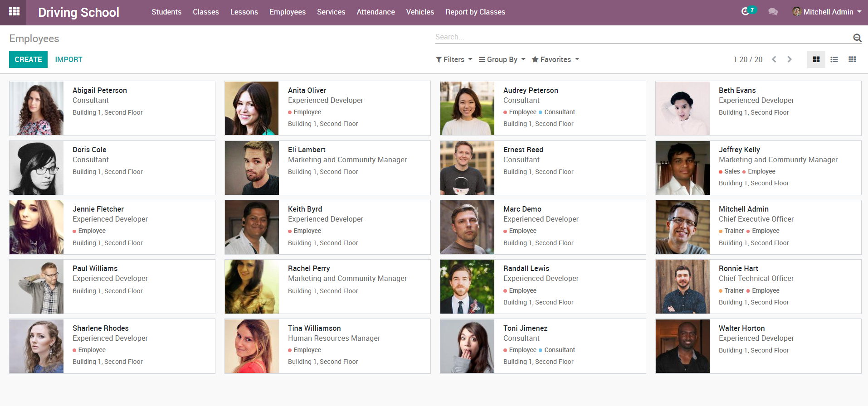Expand the Group By dropdown
The height and width of the screenshot is (406, 868).
[502, 59]
